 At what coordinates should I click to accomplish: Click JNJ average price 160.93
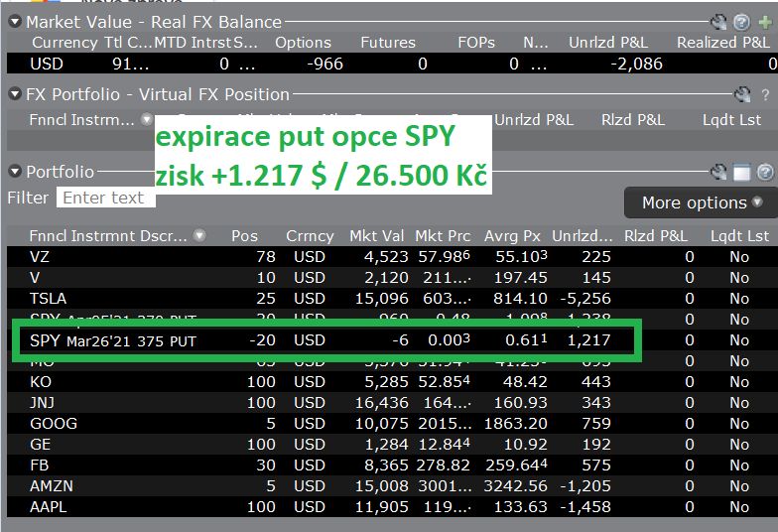(520, 403)
